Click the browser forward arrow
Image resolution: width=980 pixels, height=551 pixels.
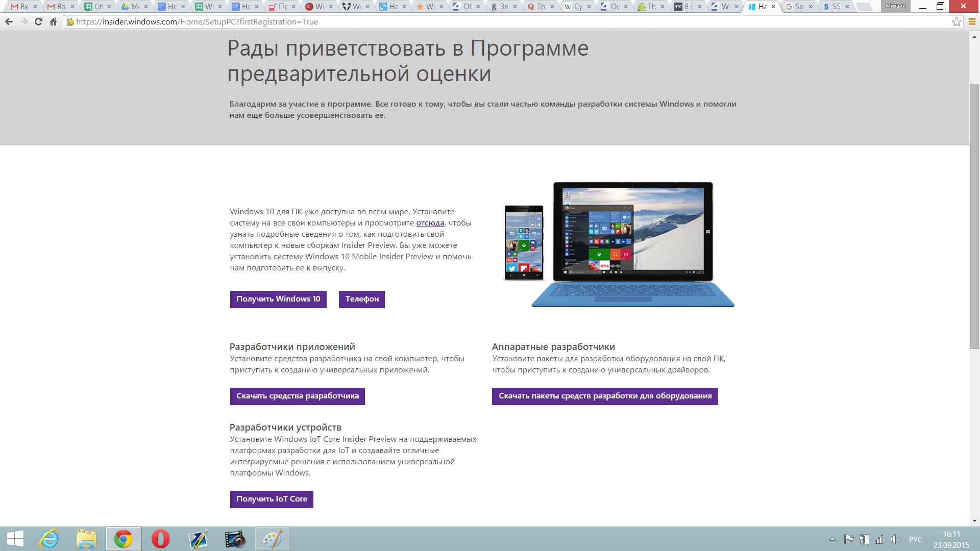(23, 22)
